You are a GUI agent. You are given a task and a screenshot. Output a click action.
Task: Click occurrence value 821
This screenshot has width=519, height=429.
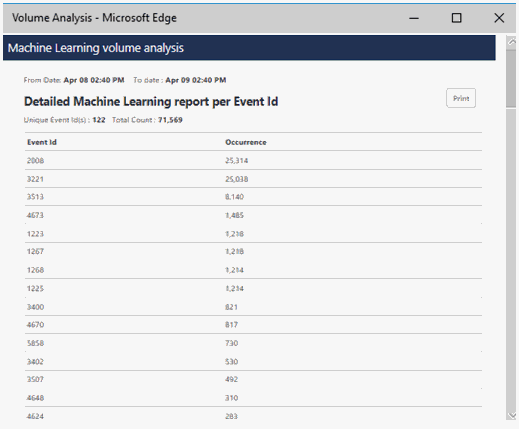[x=231, y=307]
